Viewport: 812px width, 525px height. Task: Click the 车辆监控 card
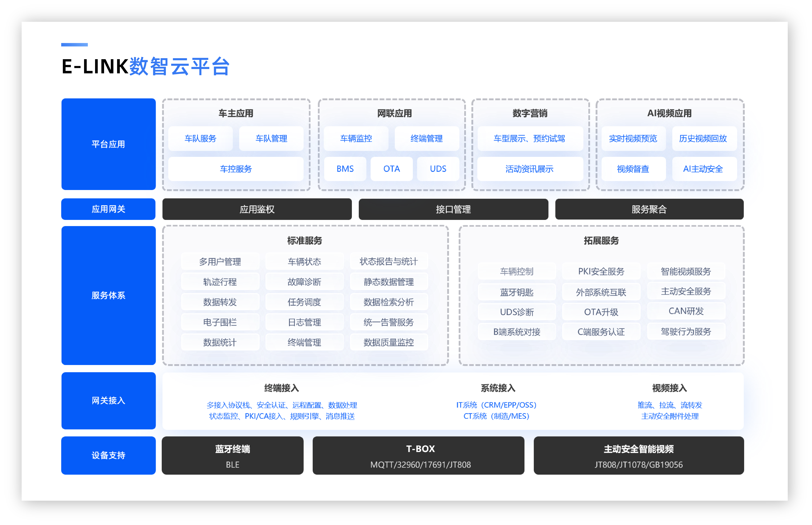click(x=356, y=138)
